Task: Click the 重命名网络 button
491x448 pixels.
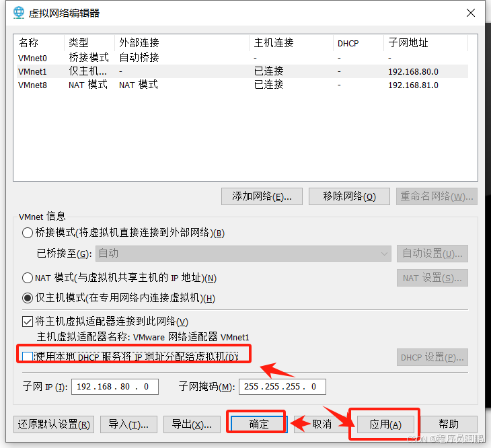Action: [x=437, y=196]
